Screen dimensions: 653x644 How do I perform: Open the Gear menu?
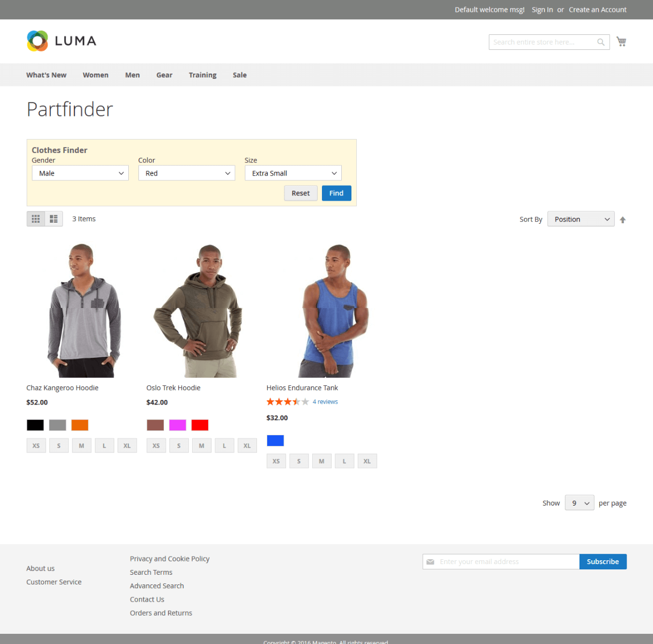point(164,75)
